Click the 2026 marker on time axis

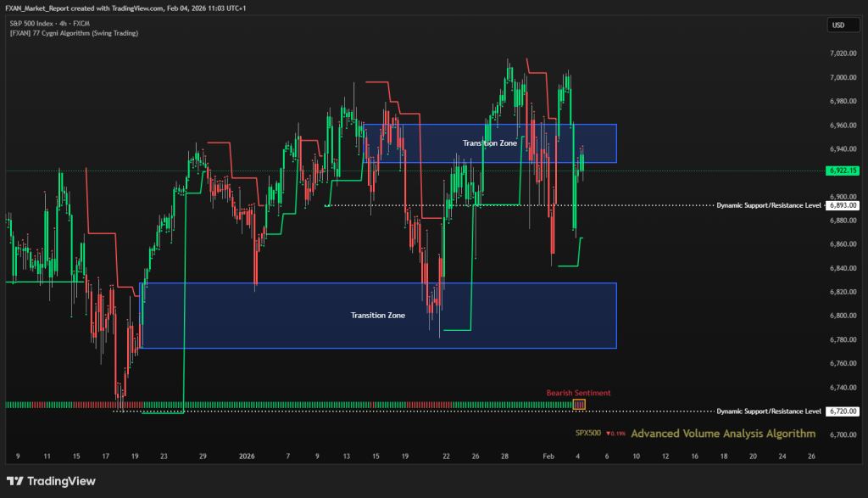click(x=245, y=456)
